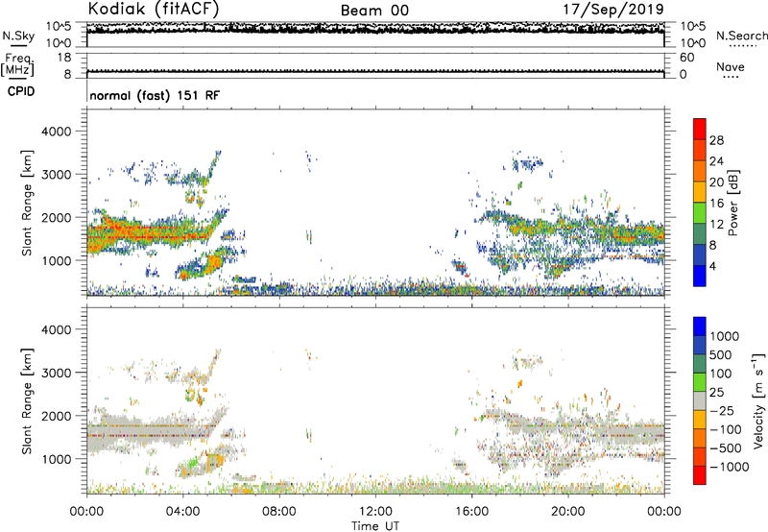Select the "500" velocity colorbar label
This screenshot has height=532, width=768.
721,354
